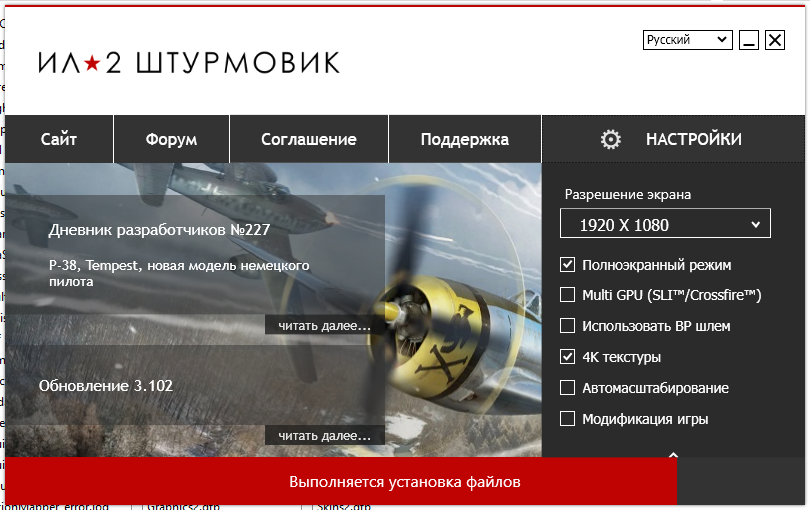Click the red Выполняется установка файлов progress bar
The width and height of the screenshot is (810, 510).
point(341,482)
